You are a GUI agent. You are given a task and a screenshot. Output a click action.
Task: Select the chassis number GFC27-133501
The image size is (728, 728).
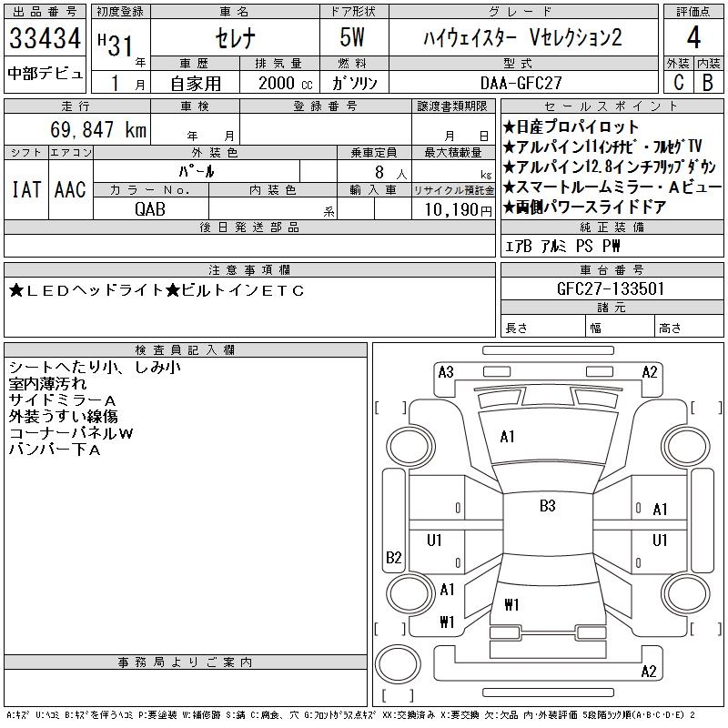pos(611,288)
